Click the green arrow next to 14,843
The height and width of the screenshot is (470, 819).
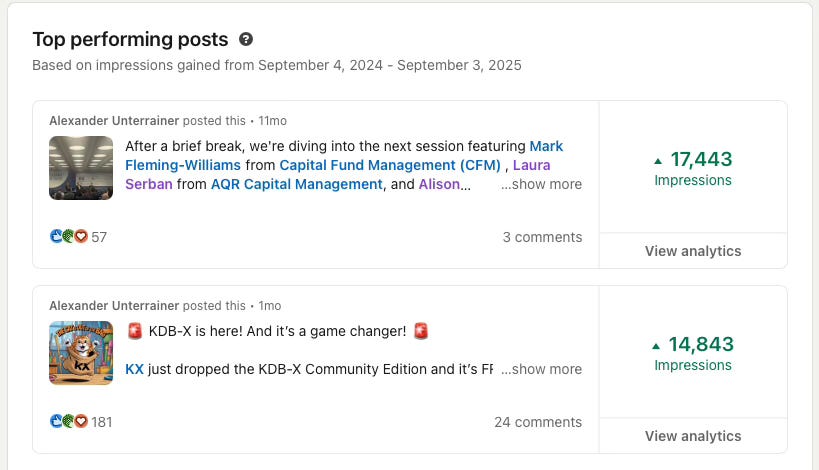tap(657, 346)
